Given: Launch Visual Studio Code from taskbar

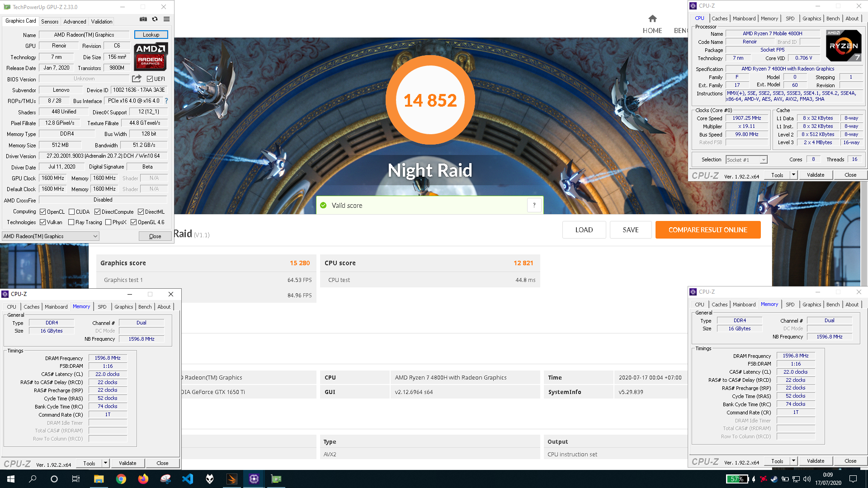Looking at the screenshot, I should 187,479.
